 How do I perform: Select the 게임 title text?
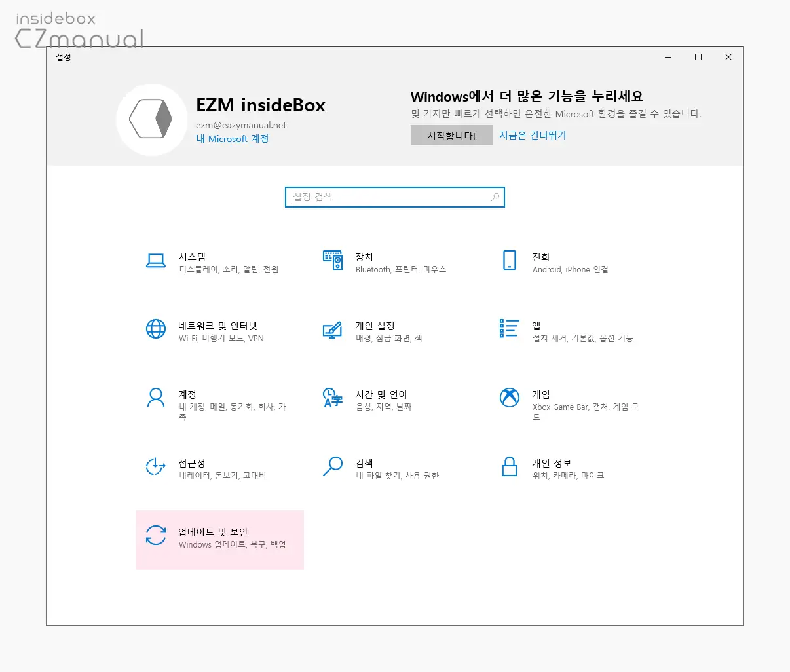541,394
